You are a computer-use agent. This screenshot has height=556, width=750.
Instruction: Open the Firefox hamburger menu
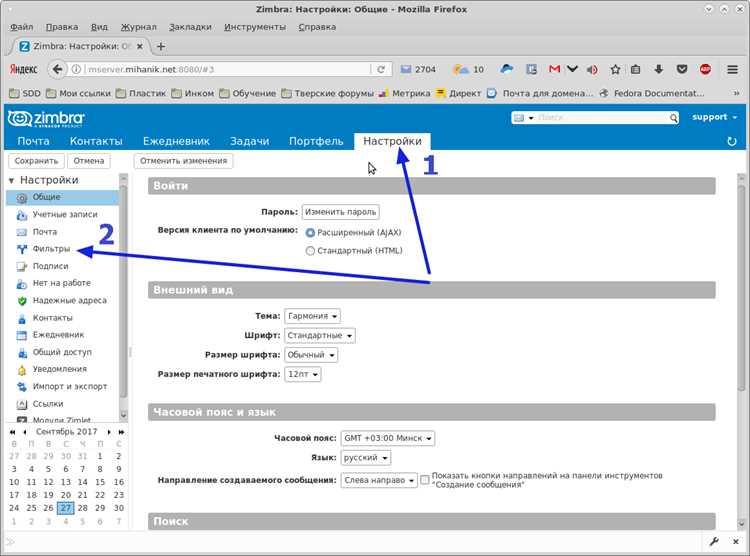tap(732, 70)
